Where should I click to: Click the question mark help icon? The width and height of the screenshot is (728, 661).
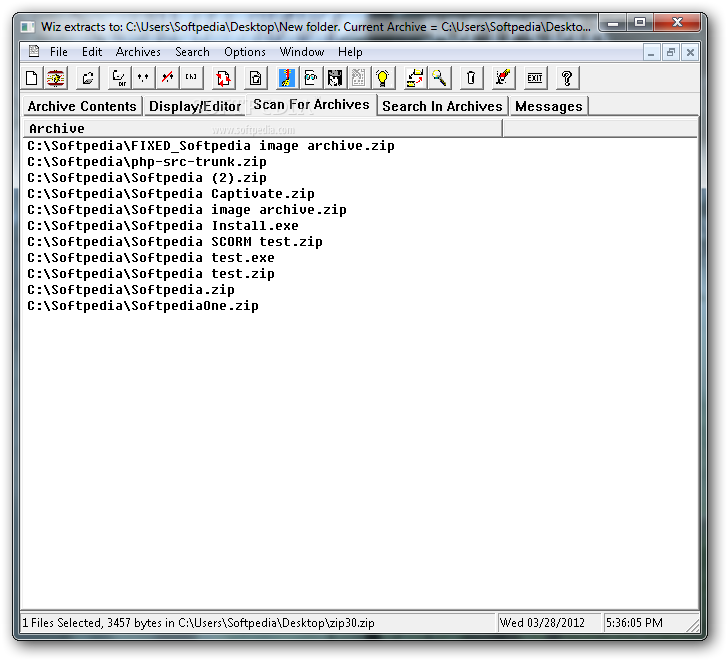[567, 78]
